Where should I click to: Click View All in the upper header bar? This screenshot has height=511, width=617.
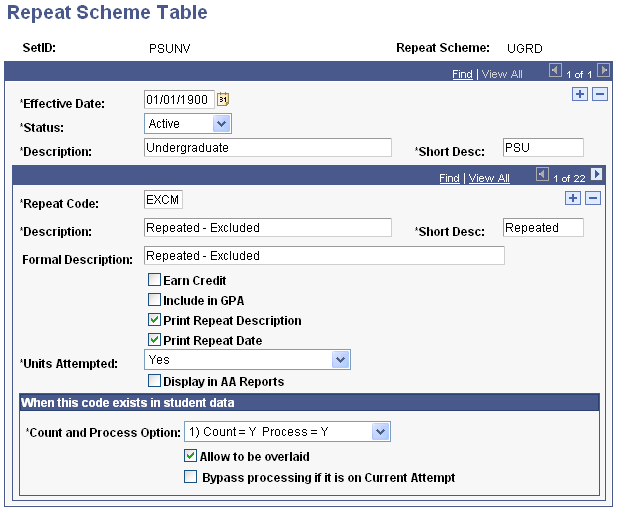coord(502,74)
